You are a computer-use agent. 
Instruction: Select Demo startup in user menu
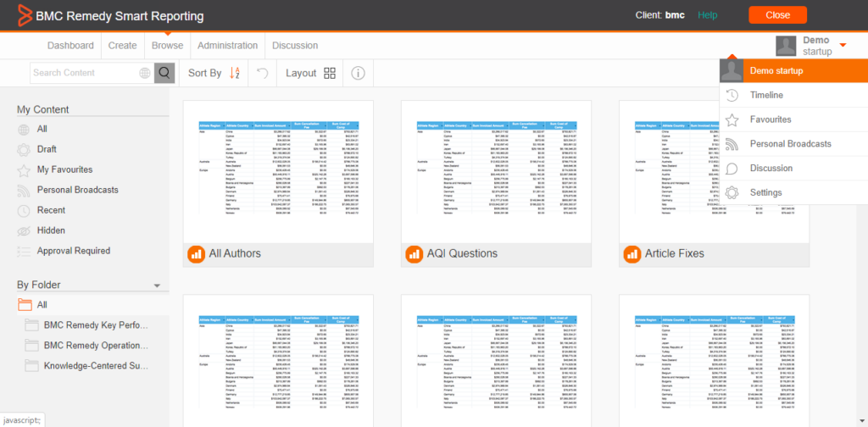[x=793, y=71]
